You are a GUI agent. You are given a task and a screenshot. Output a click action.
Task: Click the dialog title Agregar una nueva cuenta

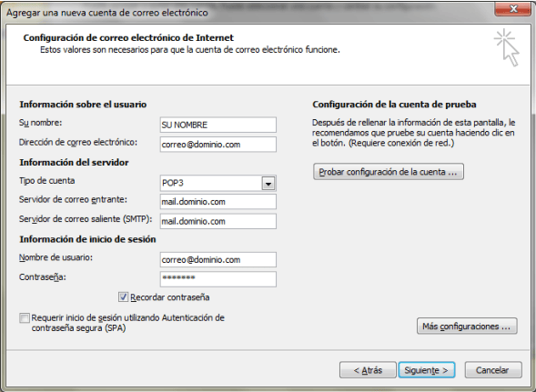click(107, 13)
